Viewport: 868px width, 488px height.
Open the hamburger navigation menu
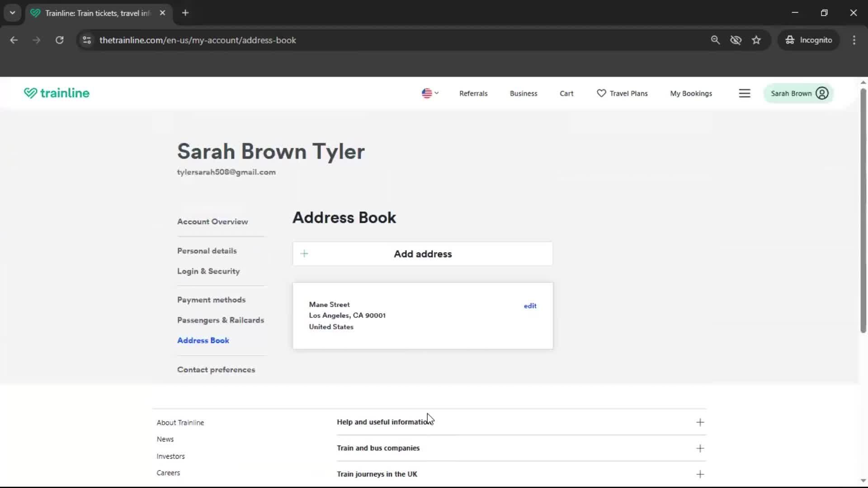745,93
